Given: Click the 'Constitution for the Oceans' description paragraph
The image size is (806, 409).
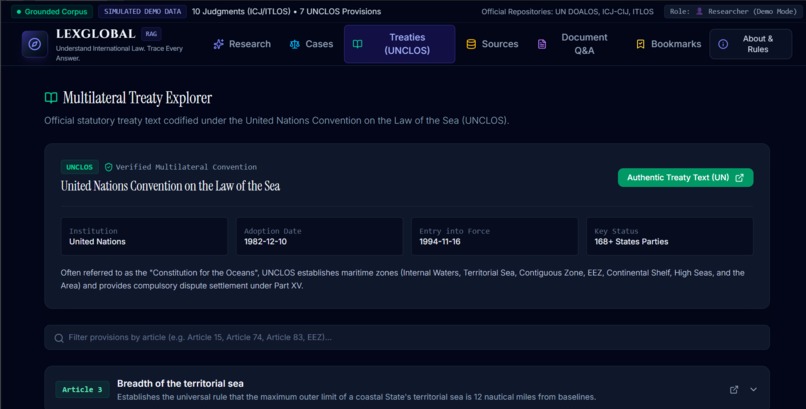Looking at the screenshot, I should point(402,279).
